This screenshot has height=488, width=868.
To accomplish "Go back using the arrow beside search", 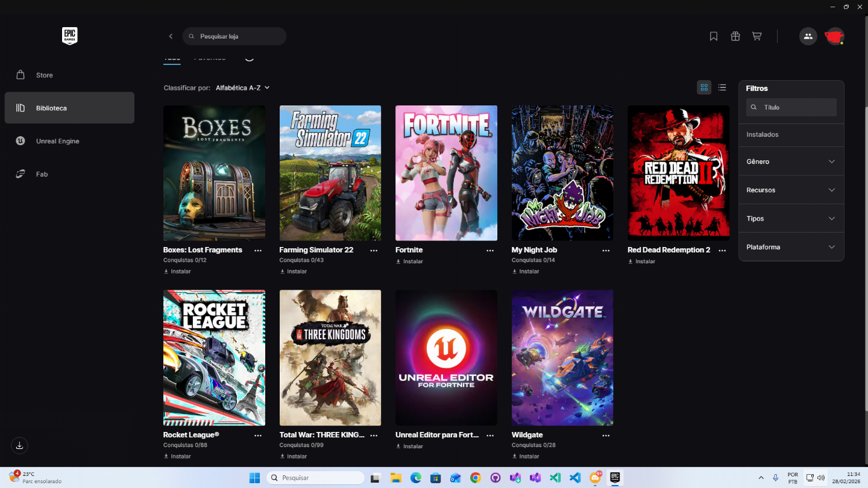I will click(171, 36).
